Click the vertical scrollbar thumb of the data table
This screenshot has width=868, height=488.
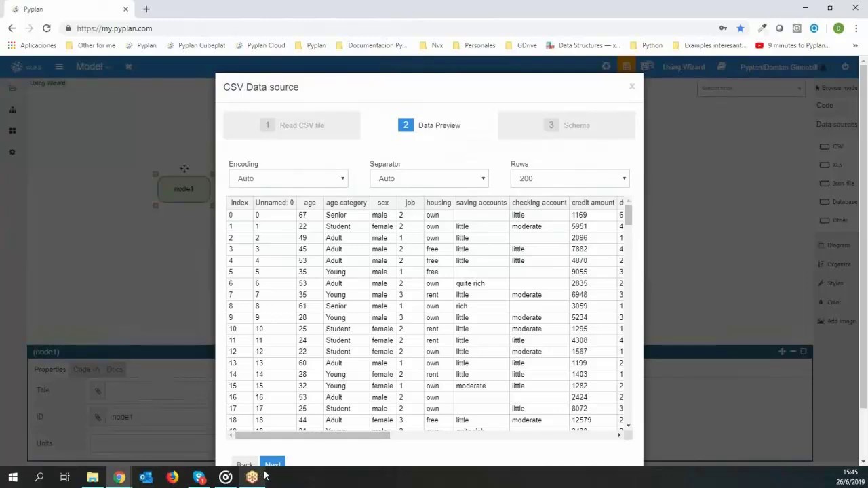click(x=629, y=214)
